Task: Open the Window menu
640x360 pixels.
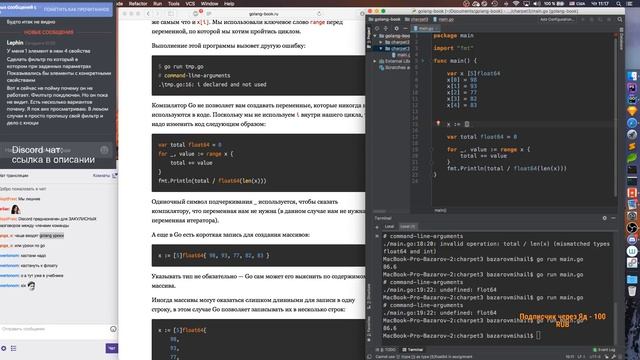Action: pyautogui.click(x=209, y=3)
